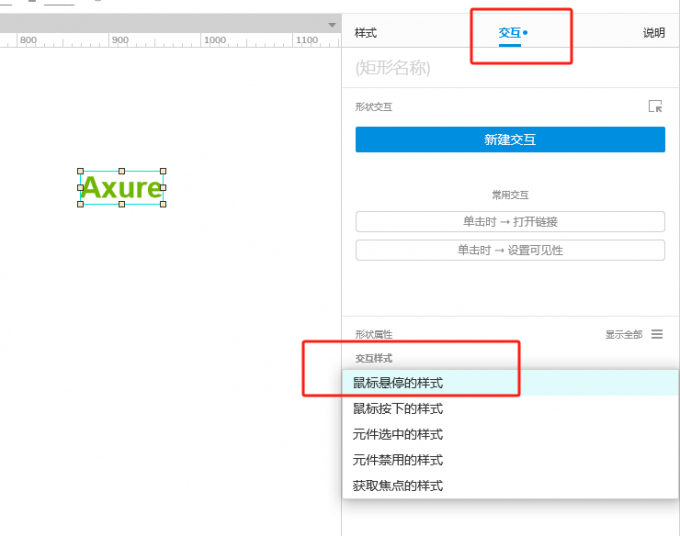680x536 pixels.
Task: Add 单击时 → 打开链接 interaction
Action: (x=510, y=222)
